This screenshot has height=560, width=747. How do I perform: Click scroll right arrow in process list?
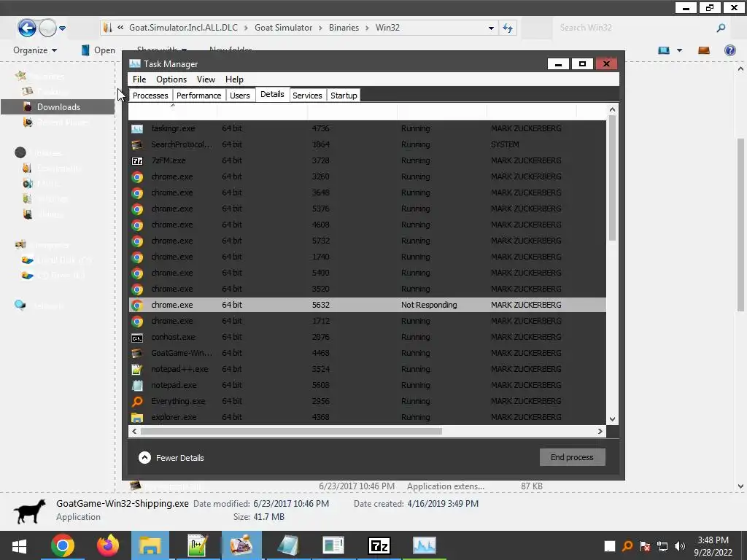600,432
